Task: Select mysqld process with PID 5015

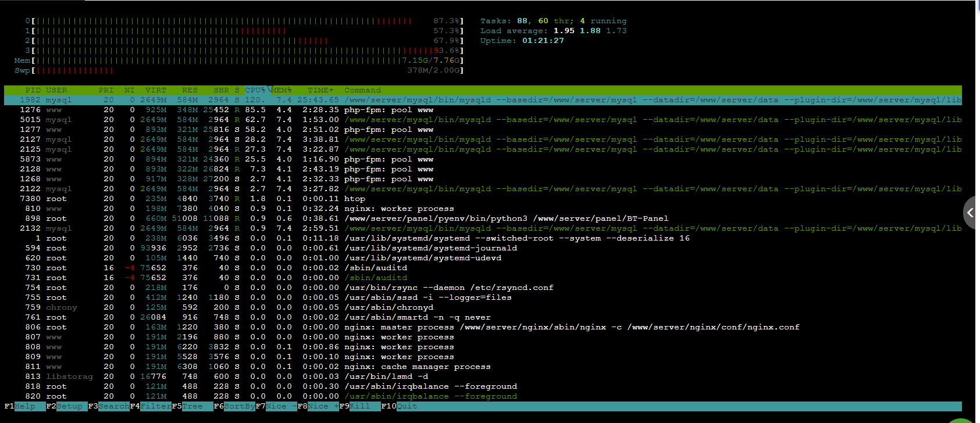Action: coord(483,120)
